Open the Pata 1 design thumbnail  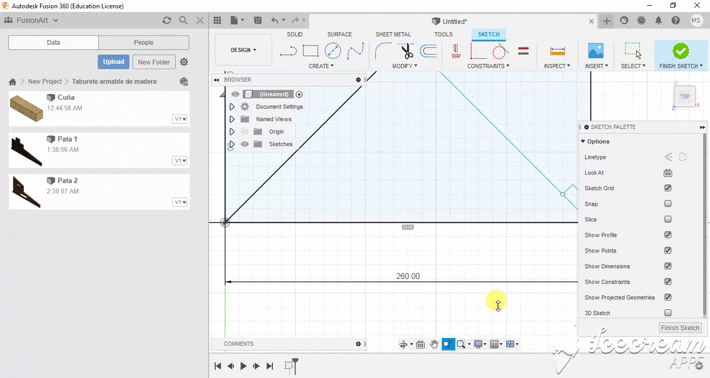[26, 151]
